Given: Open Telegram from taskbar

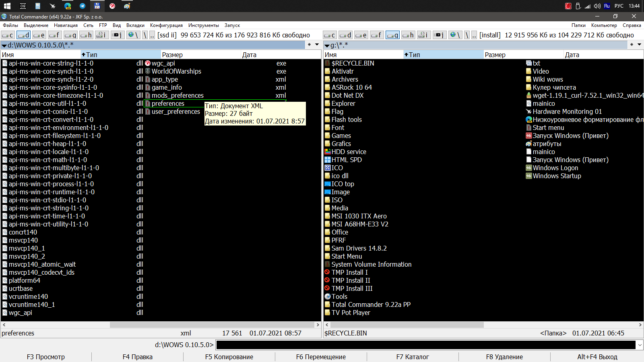Looking at the screenshot, I should 83,6.
